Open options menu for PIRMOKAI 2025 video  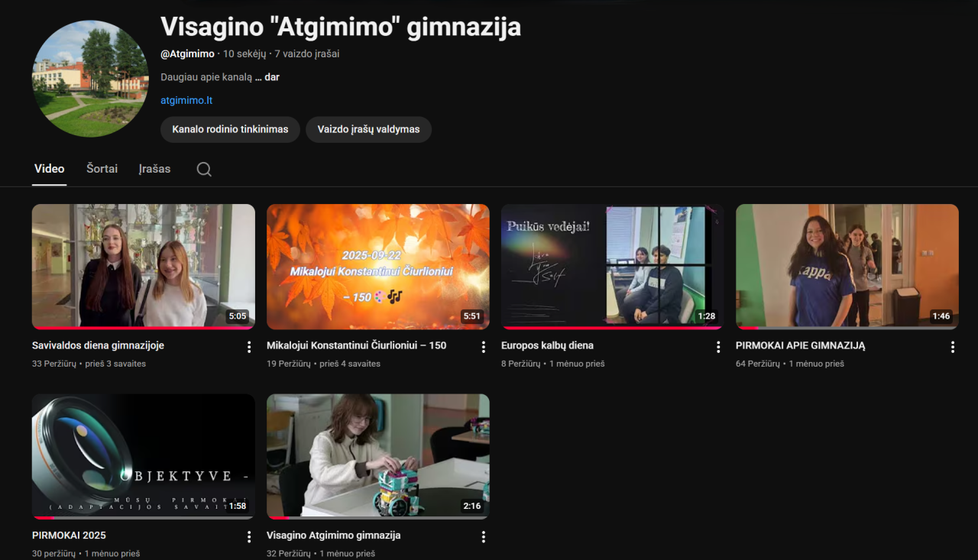point(249,536)
